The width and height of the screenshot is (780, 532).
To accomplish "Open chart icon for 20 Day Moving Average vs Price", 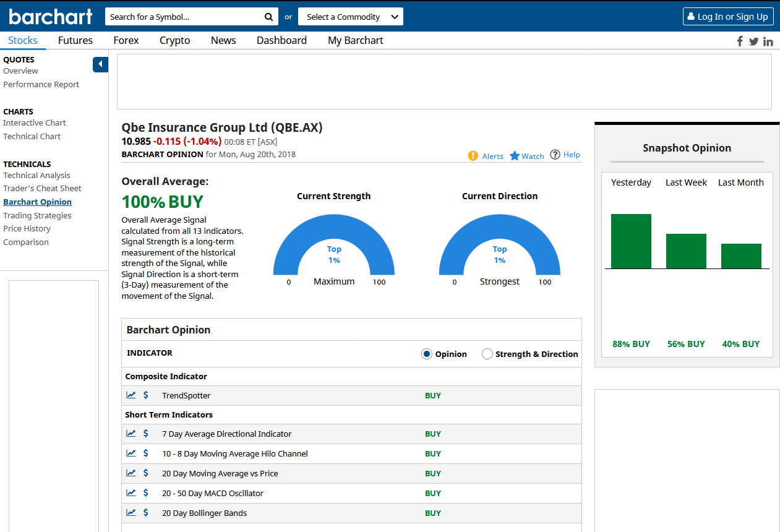I will pos(131,473).
